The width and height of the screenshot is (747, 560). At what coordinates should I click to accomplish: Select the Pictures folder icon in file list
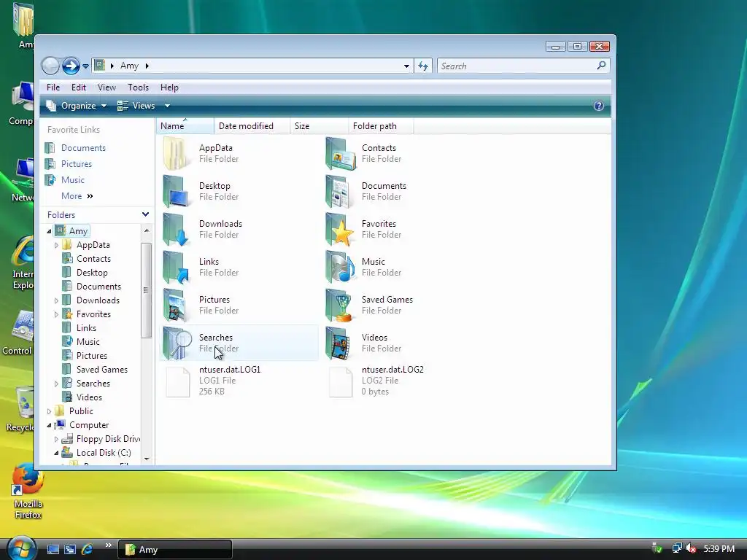point(174,306)
